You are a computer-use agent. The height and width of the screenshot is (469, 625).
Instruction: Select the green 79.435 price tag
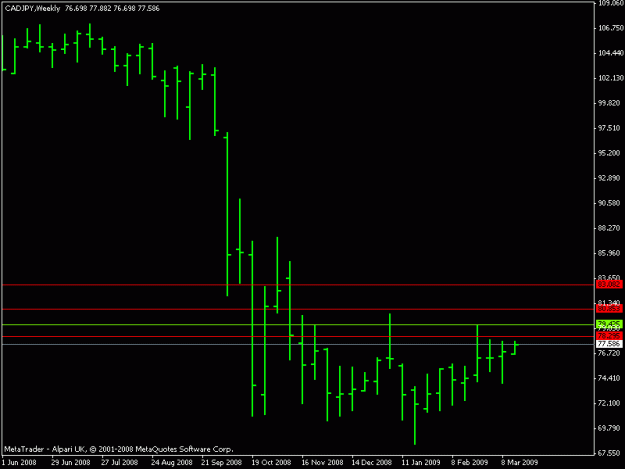coord(609,324)
